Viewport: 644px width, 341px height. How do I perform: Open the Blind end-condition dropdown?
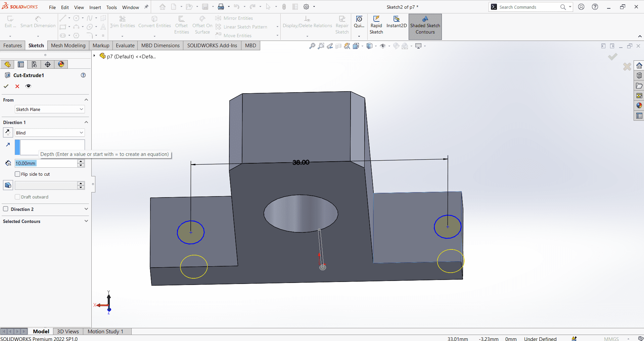pyautogui.click(x=50, y=133)
